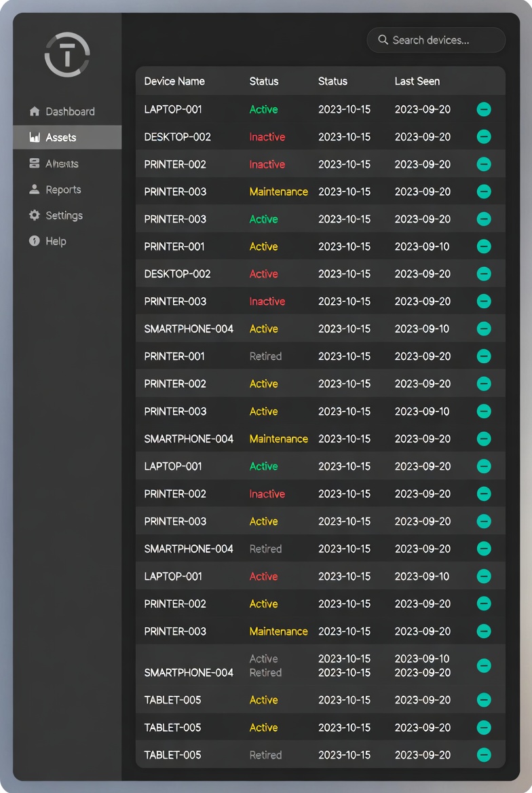This screenshot has width=532, height=793.
Task: Click minus icon on DESKTOP-002 Active row
Action: (484, 274)
